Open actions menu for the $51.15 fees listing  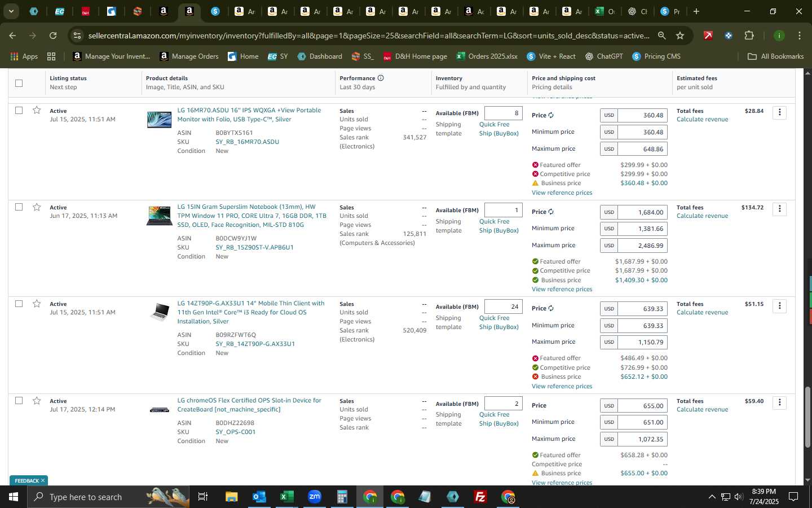point(780,306)
